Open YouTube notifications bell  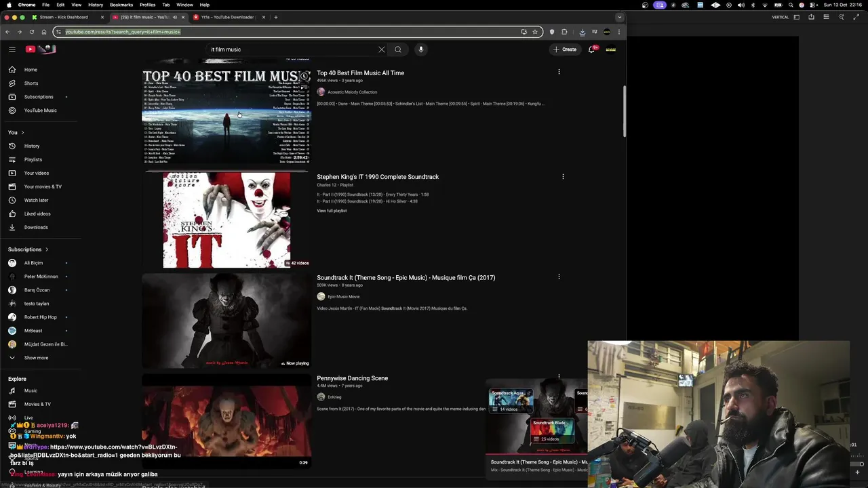point(591,49)
